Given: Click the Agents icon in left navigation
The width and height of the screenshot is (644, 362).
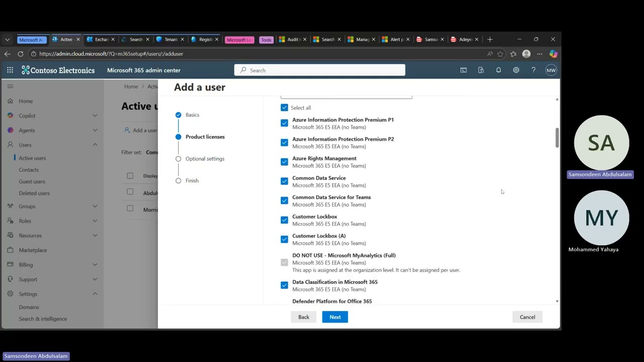Looking at the screenshot, I should point(11,130).
